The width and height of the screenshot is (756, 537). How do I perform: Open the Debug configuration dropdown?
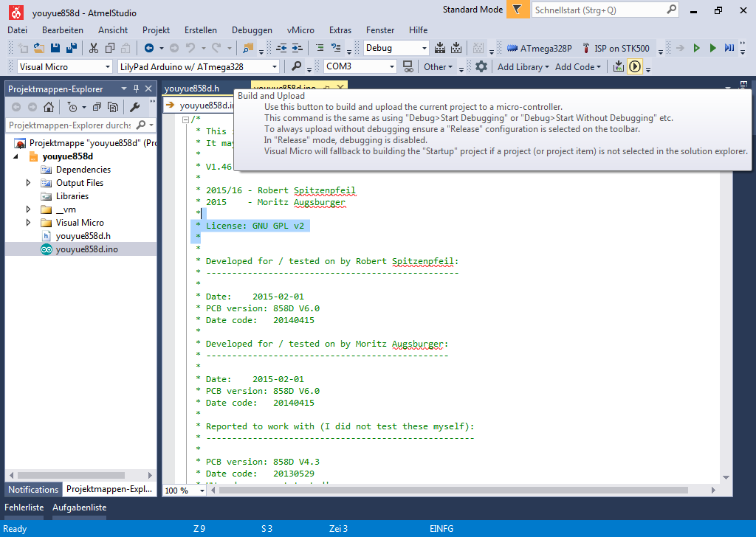[424, 48]
